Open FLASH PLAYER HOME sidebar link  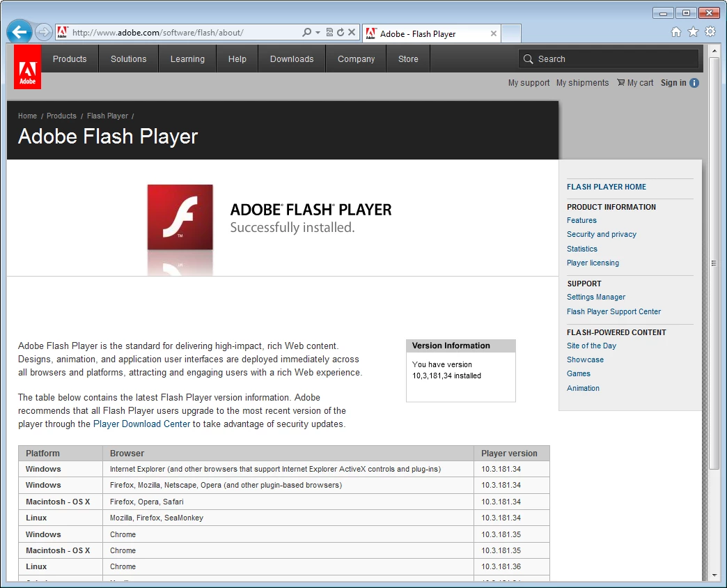click(607, 187)
